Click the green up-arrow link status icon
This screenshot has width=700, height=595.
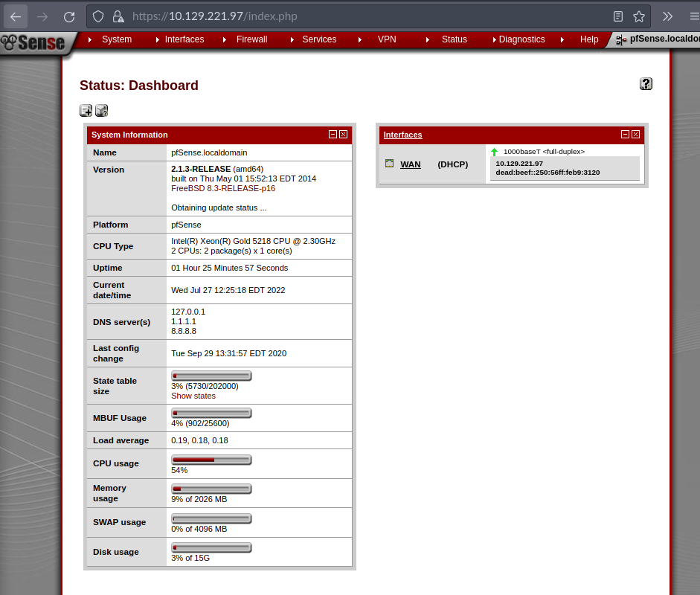[494, 152]
